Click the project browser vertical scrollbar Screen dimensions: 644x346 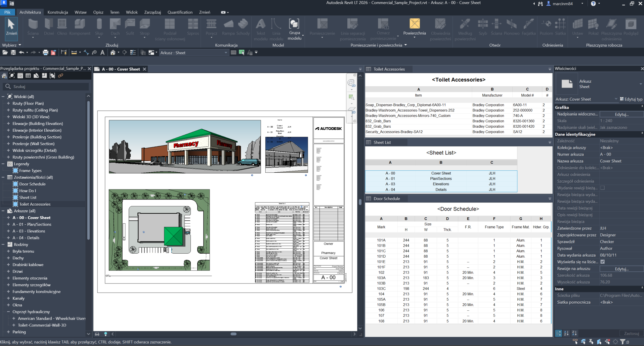coord(88,170)
